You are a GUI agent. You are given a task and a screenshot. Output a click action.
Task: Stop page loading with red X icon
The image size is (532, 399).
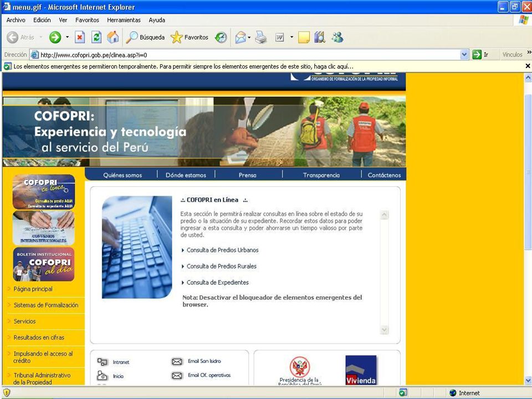[80, 37]
